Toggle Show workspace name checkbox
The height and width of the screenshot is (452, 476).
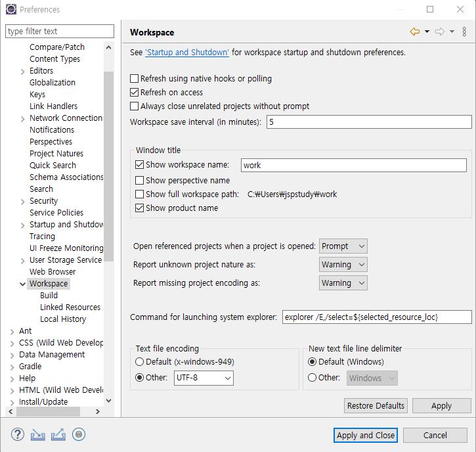click(x=139, y=165)
